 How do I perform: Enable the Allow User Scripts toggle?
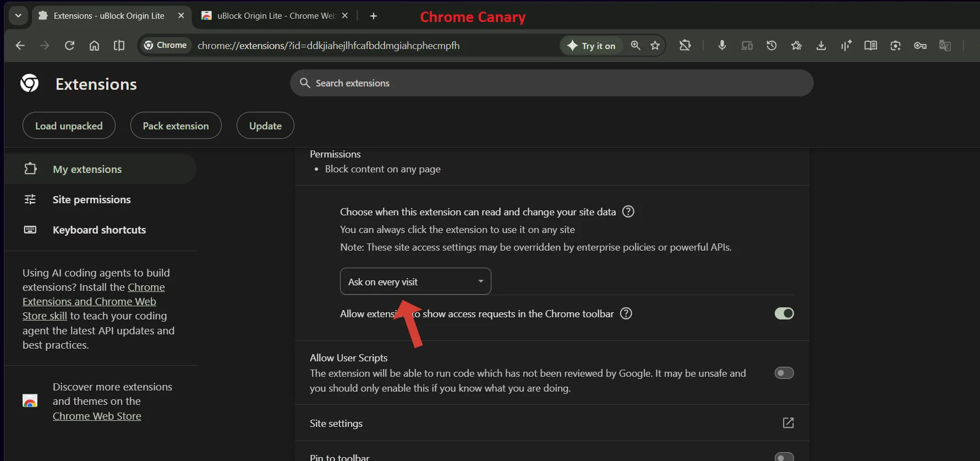[784, 373]
